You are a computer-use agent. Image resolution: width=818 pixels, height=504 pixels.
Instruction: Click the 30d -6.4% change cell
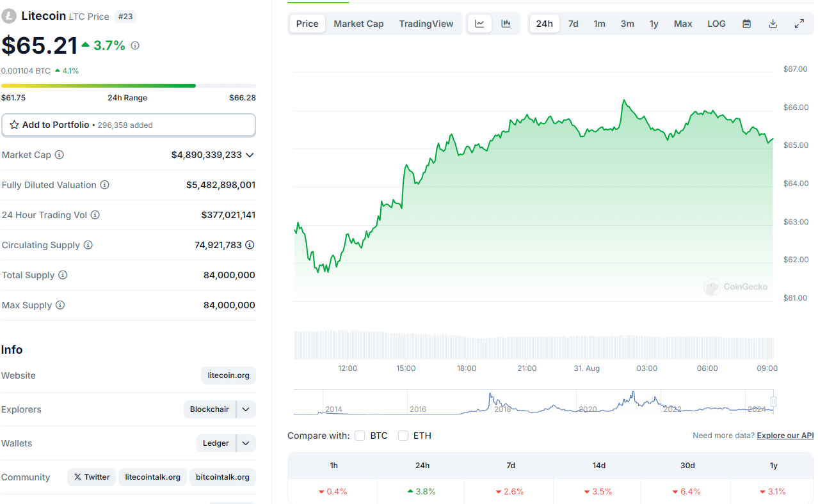[687, 491]
